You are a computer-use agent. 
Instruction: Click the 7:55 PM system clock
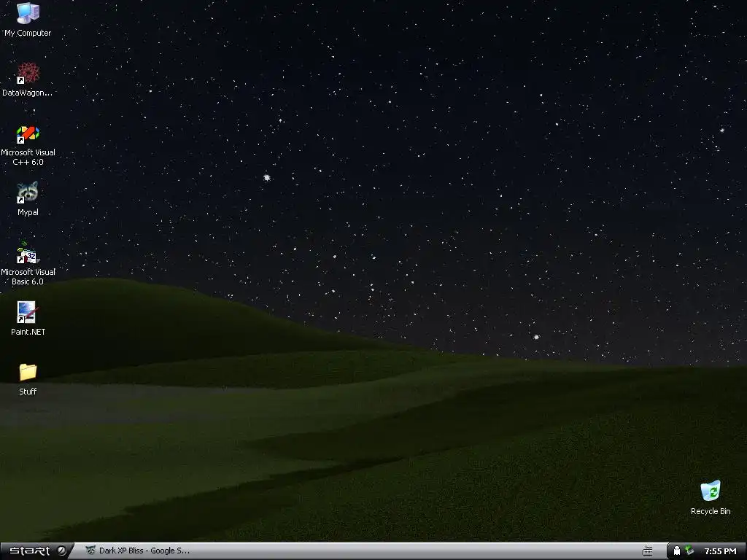pyautogui.click(x=720, y=551)
